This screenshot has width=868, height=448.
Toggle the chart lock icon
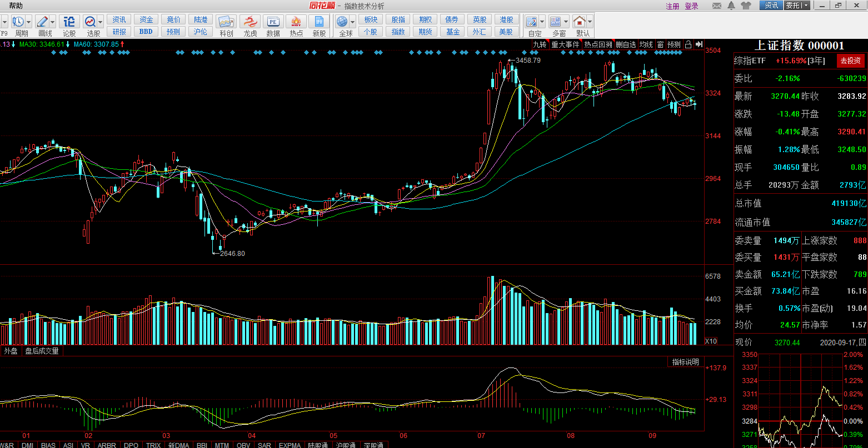pyautogui.click(x=688, y=44)
